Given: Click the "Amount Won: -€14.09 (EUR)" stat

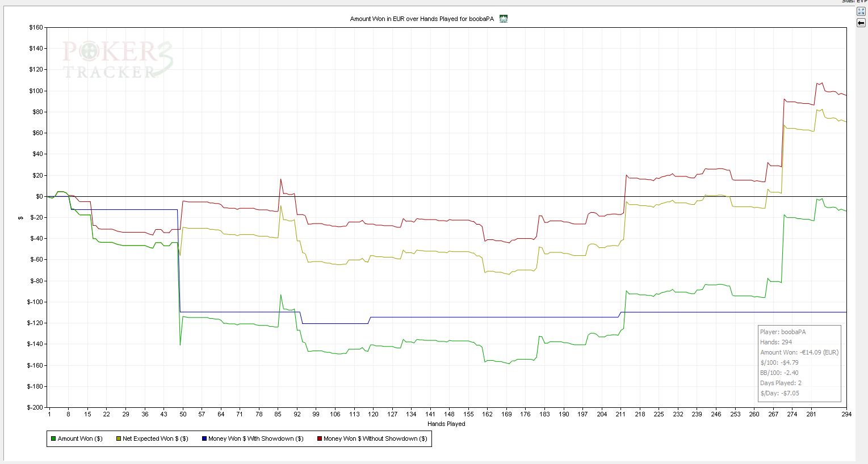Looking at the screenshot, I should pos(799,352).
